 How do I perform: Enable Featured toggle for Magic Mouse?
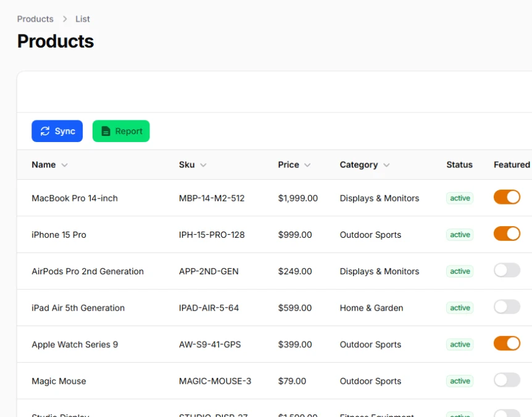[507, 380]
